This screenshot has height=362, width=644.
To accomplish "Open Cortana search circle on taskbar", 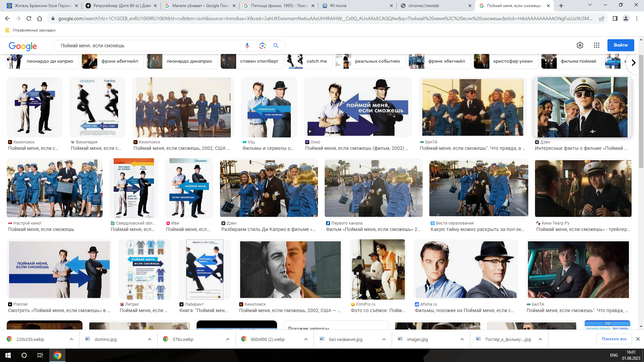I will (24, 355).
